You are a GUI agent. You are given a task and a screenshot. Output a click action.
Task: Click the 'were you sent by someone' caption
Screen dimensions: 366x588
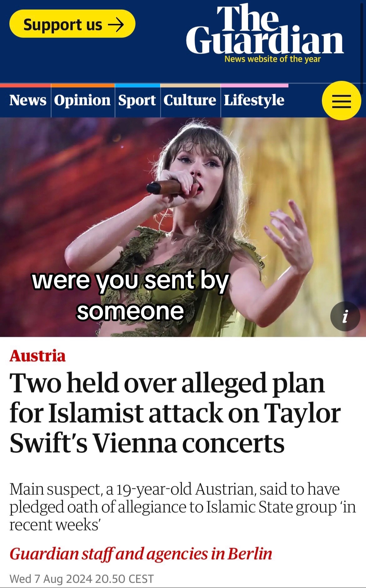[x=131, y=295]
